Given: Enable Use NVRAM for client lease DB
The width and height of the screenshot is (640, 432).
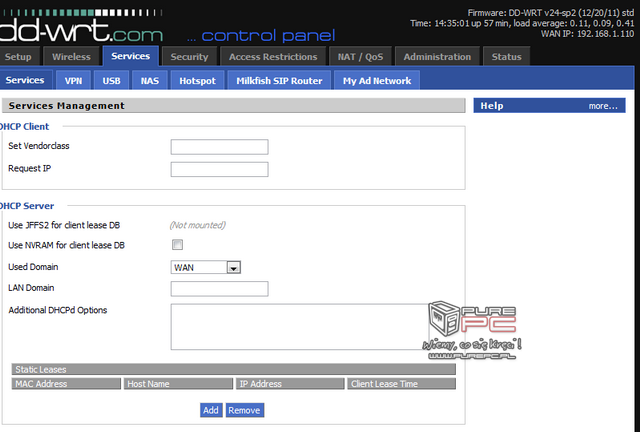Looking at the screenshot, I should pyautogui.click(x=178, y=245).
